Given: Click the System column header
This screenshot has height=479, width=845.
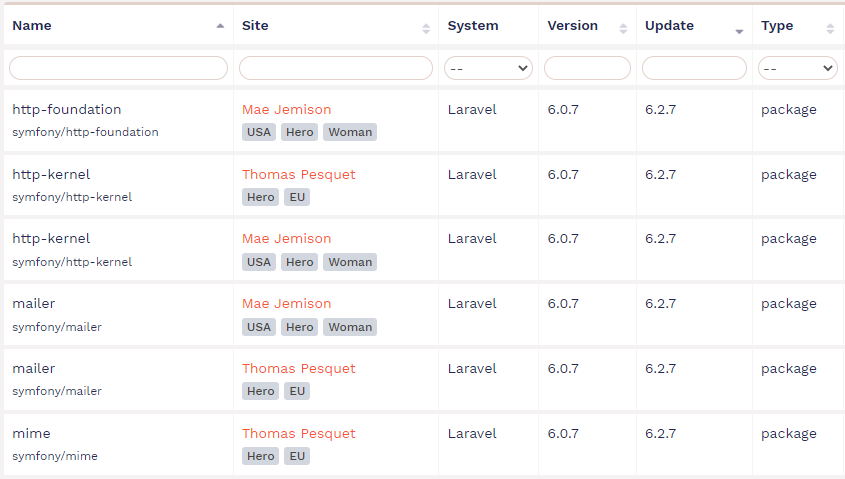Looking at the screenshot, I should pos(473,26).
